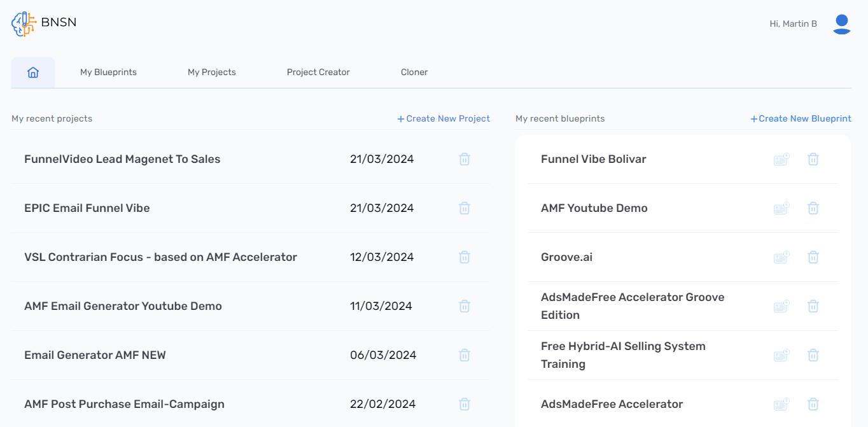Image resolution: width=868 pixels, height=427 pixels.
Task: Open the Cloner tab
Action: click(414, 73)
